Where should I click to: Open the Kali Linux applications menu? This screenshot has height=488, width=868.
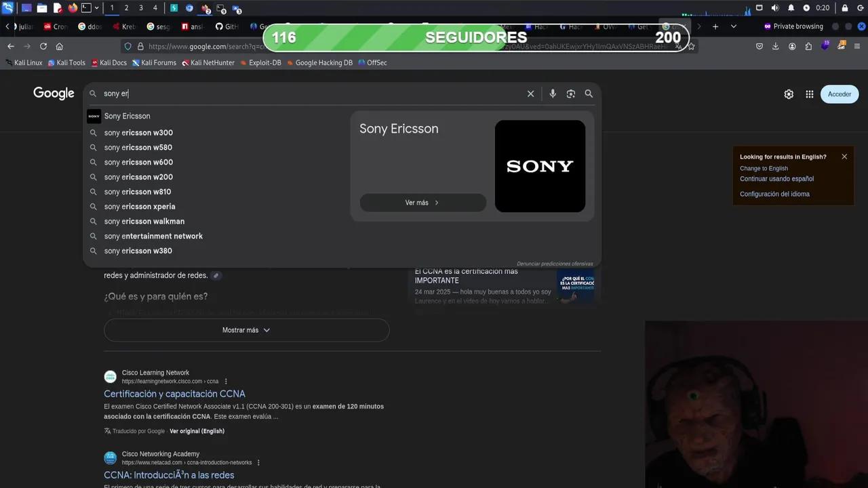coord(8,8)
